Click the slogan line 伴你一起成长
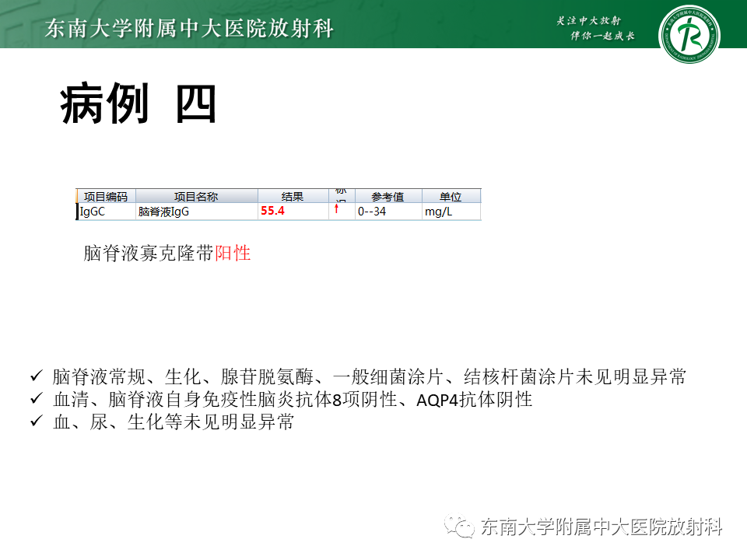Screen dimensions: 747x560 pos(602,36)
